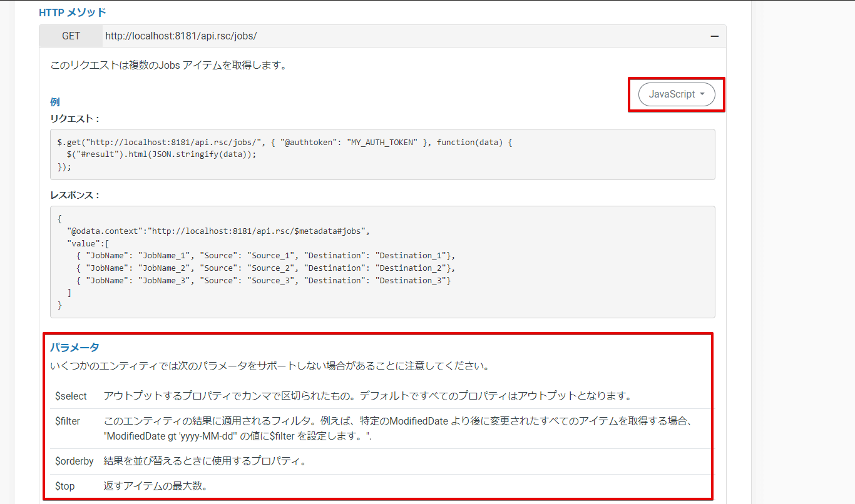Click the $filter parameter name

[68, 421]
